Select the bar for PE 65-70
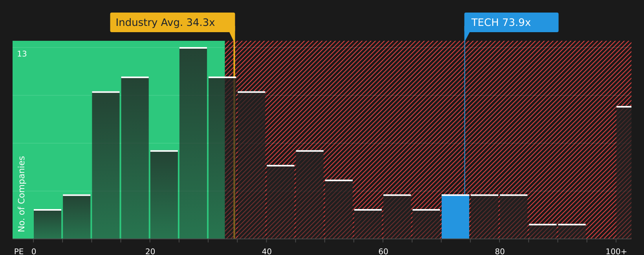The image size is (644, 255). tap(426, 224)
